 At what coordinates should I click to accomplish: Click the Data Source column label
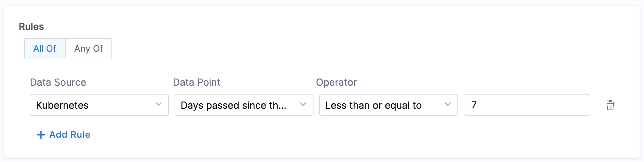[x=58, y=82]
